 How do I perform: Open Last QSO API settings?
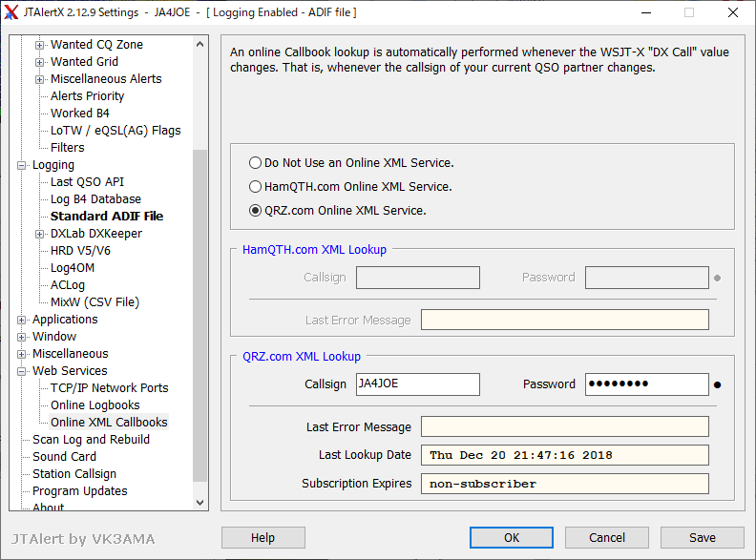click(x=87, y=181)
